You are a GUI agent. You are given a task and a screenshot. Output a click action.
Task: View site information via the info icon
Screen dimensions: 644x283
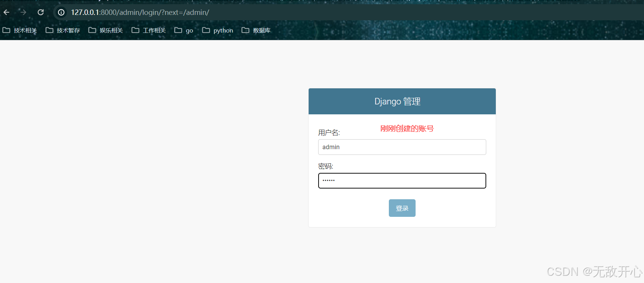pyautogui.click(x=61, y=12)
